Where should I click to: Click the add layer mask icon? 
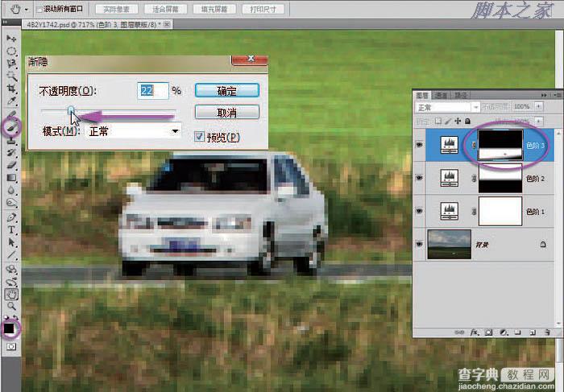point(488,332)
